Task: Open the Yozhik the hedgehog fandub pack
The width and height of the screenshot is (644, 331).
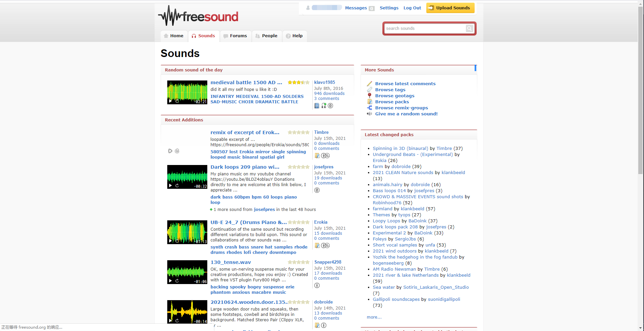Action: (415, 257)
